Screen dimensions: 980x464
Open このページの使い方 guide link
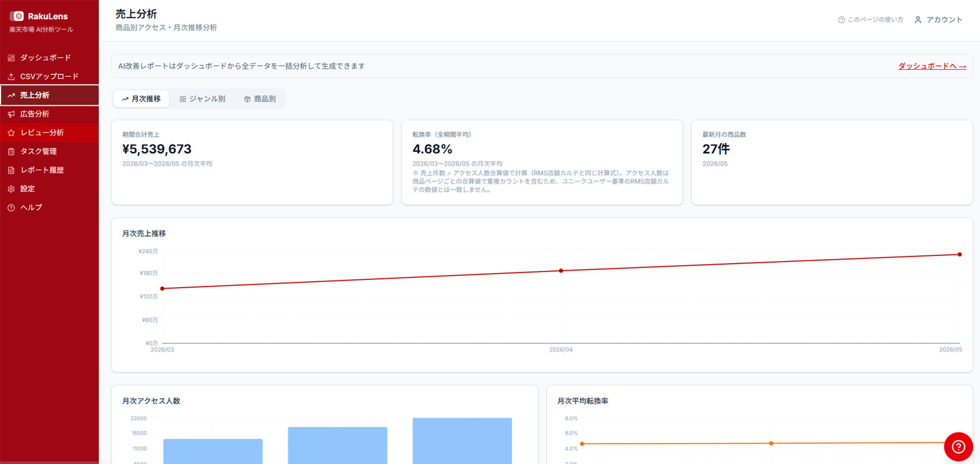(x=871, y=20)
